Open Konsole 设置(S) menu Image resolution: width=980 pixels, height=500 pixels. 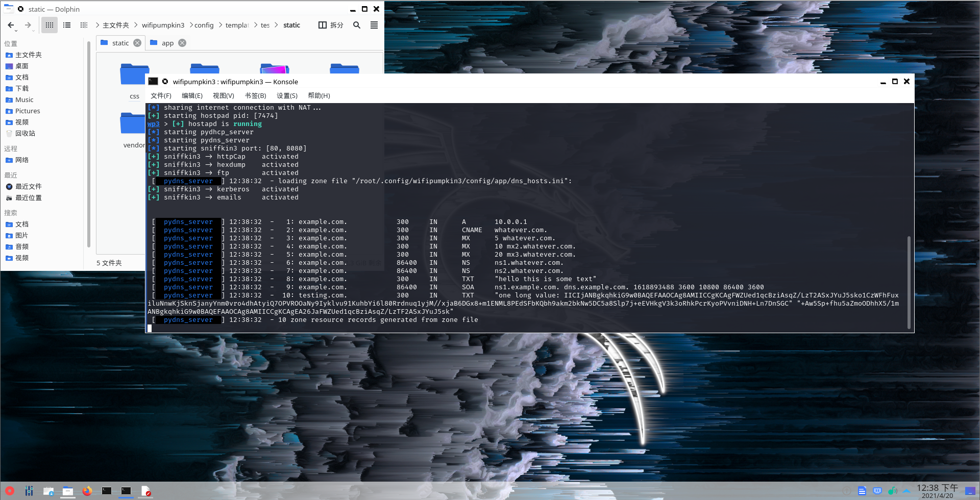[287, 95]
